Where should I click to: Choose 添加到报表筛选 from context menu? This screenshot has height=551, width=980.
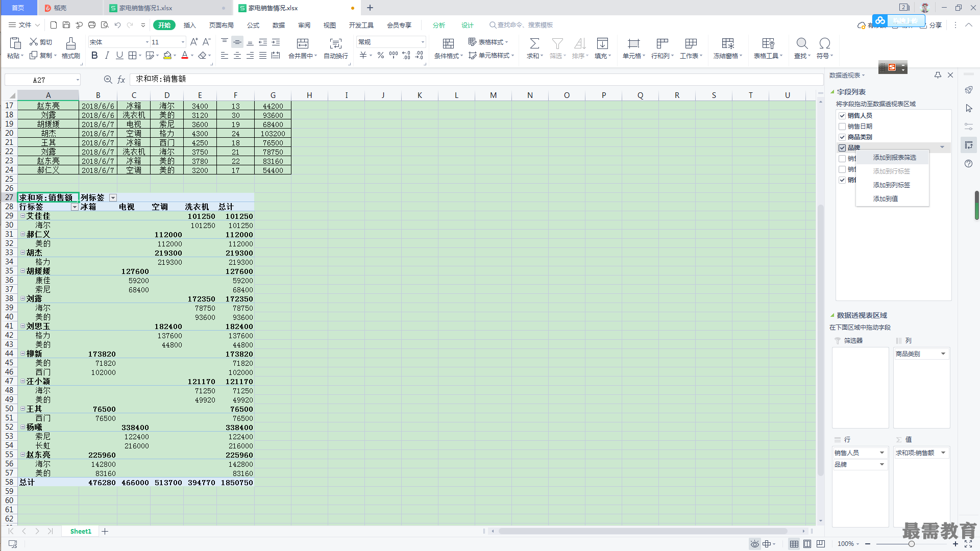(894, 158)
